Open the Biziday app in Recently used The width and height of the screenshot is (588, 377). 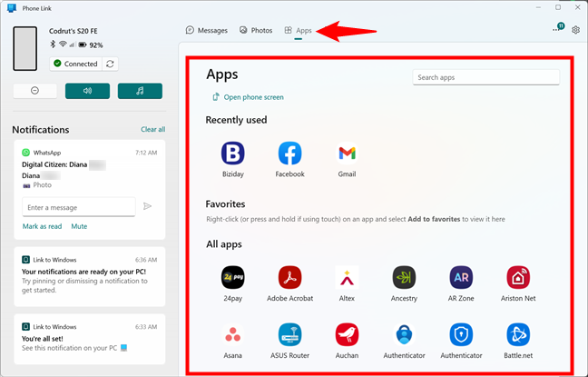pyautogui.click(x=232, y=154)
